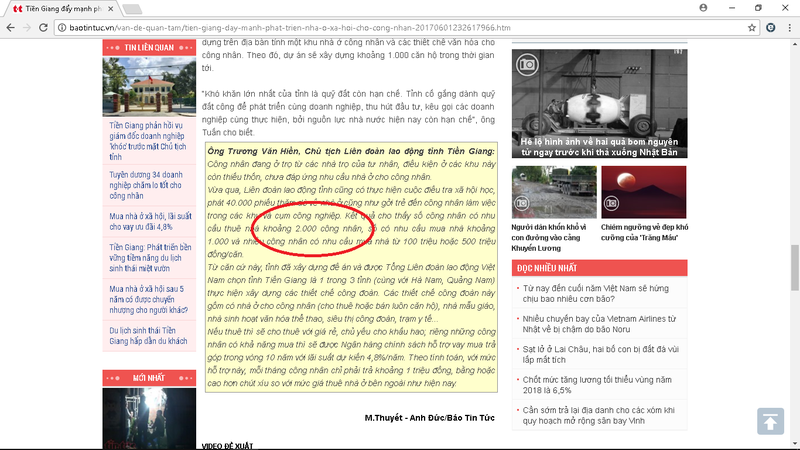Viewport: 800px width, 450px height.
Task: Open camera icon on Trăng Máu photo
Action: coord(611,203)
